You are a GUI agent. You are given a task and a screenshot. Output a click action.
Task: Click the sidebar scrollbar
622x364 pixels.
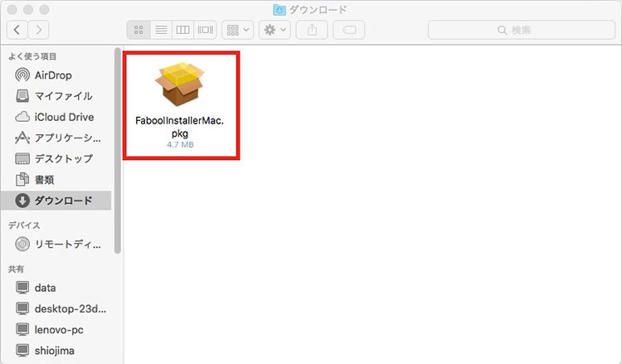(118, 151)
